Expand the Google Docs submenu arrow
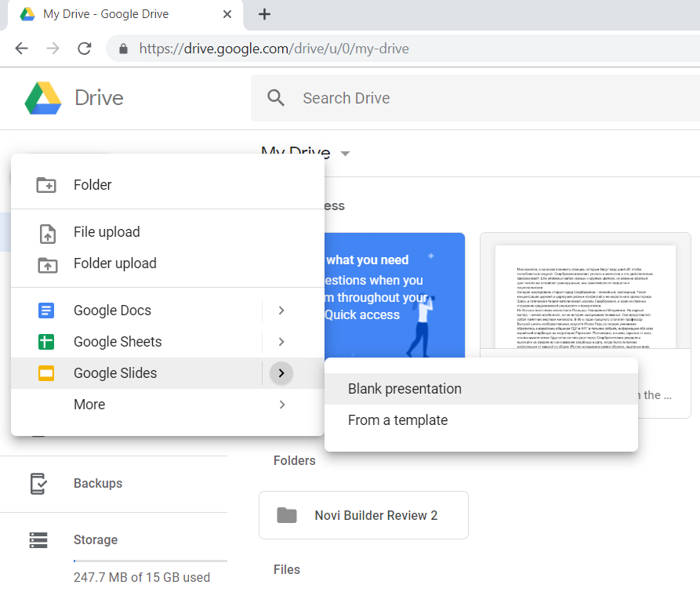 click(x=281, y=311)
